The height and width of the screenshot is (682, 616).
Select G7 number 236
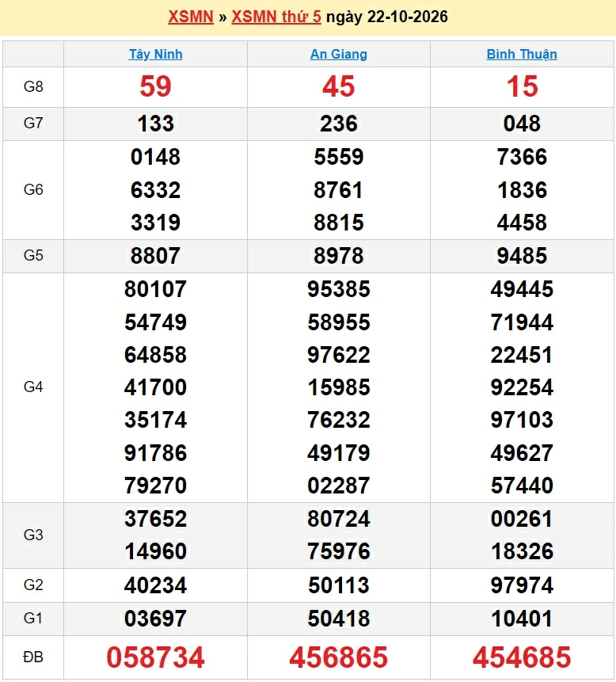pyautogui.click(x=339, y=124)
